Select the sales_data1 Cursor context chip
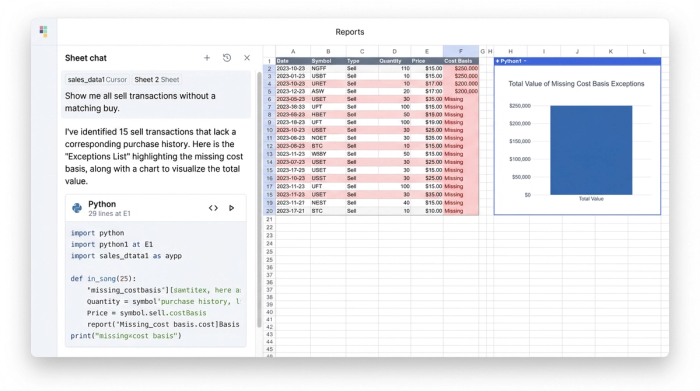Image resolution: width=700 pixels, height=391 pixels. [x=97, y=79]
